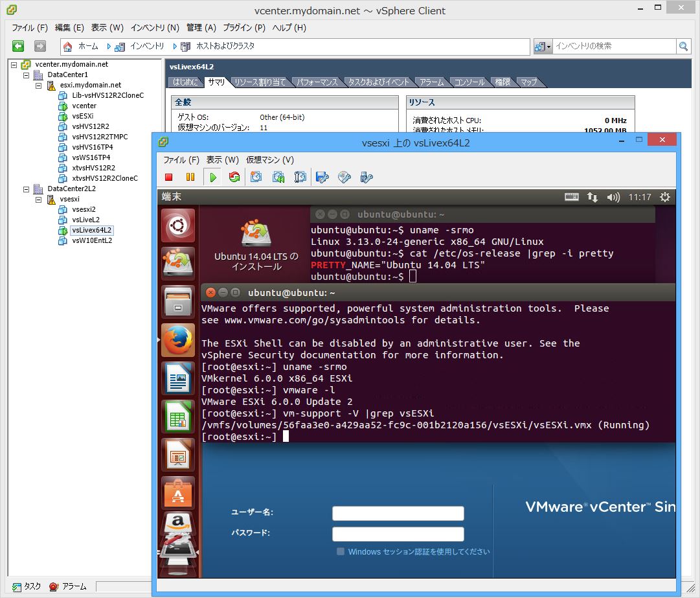Click the USB device connection icon
This screenshot has width=700, height=598.
366,178
